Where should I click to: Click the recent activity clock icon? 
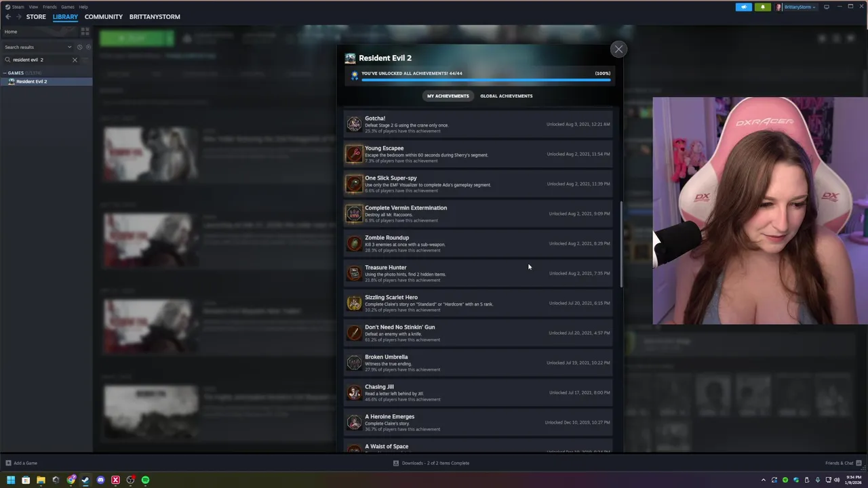click(79, 47)
